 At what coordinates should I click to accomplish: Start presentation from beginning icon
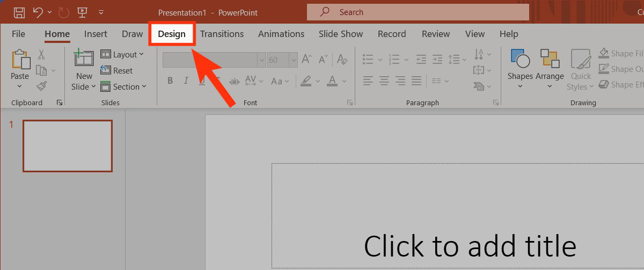click(x=83, y=12)
